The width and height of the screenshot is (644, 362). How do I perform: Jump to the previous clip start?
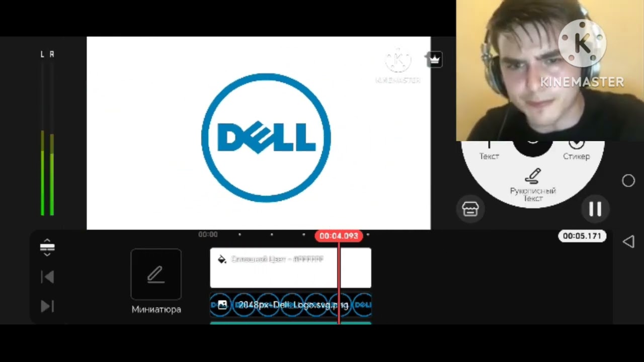coord(47,277)
